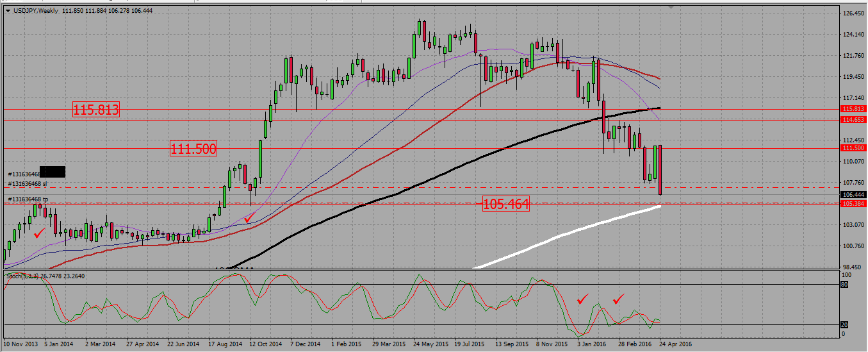The image size is (868, 352).
Task: Click the 20 level tag of the Stochastic
Action: (x=844, y=324)
